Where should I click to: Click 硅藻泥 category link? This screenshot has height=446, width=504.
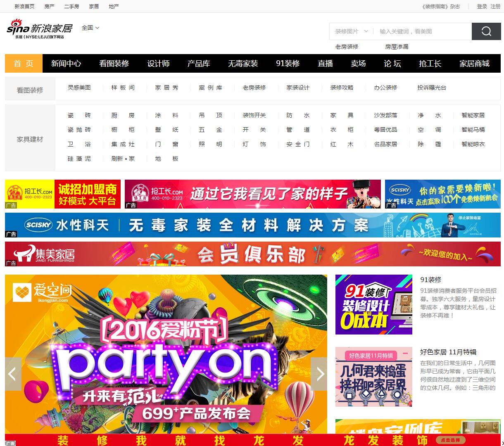coord(79,159)
